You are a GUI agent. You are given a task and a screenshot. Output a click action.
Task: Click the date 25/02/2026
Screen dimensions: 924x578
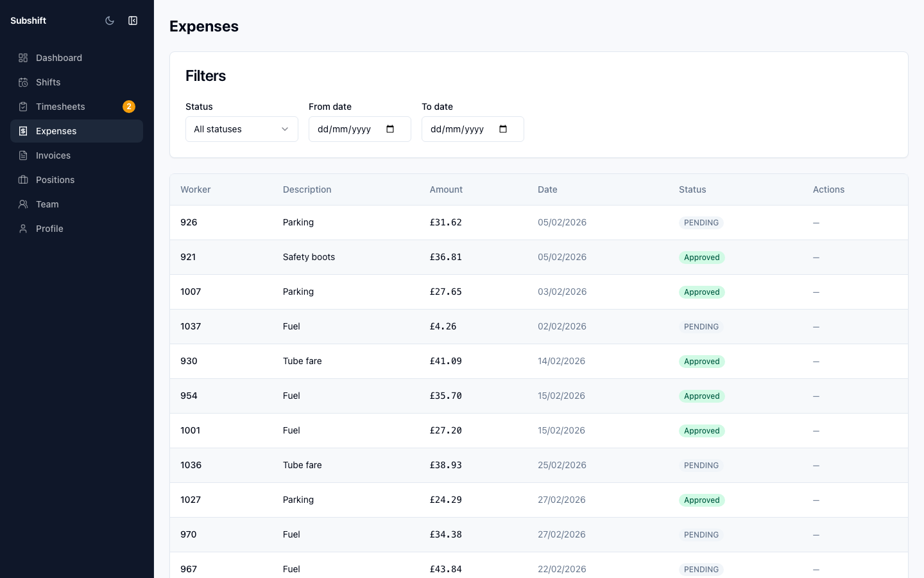[562, 465]
